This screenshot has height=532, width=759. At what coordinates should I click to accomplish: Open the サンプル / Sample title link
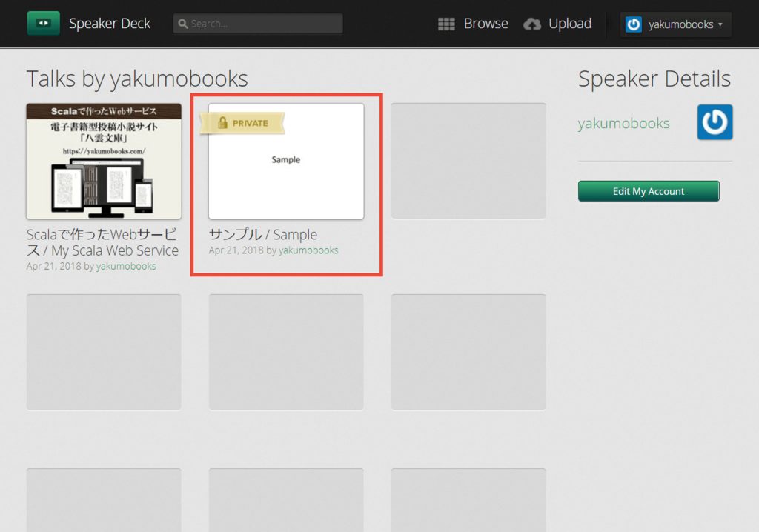pos(263,234)
